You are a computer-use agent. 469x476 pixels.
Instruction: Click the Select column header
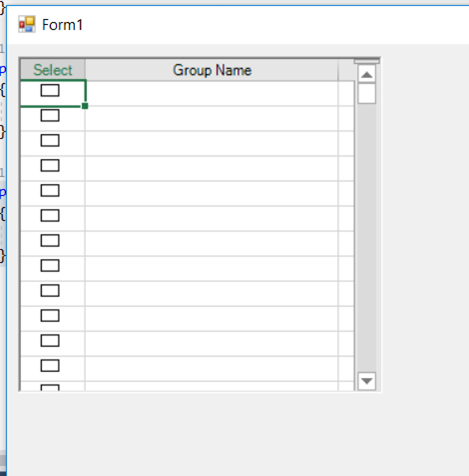tap(53, 70)
